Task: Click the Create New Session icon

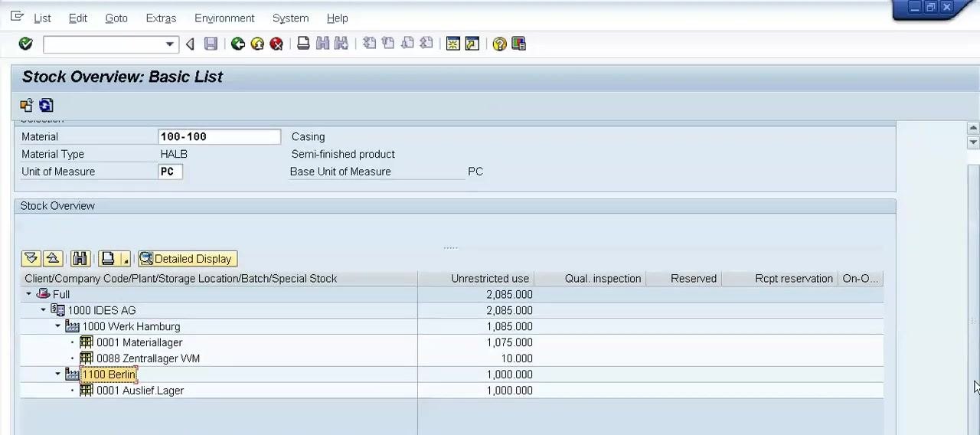Action: (453, 44)
